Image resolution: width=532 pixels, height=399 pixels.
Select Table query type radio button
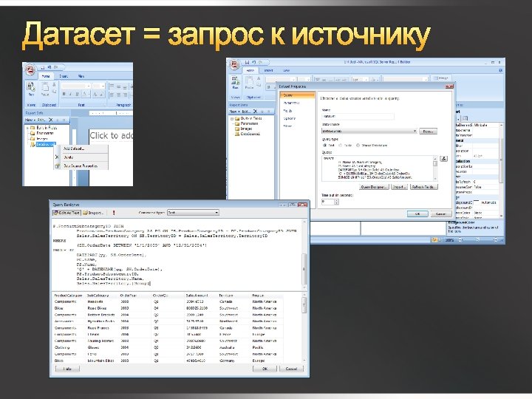(x=341, y=146)
